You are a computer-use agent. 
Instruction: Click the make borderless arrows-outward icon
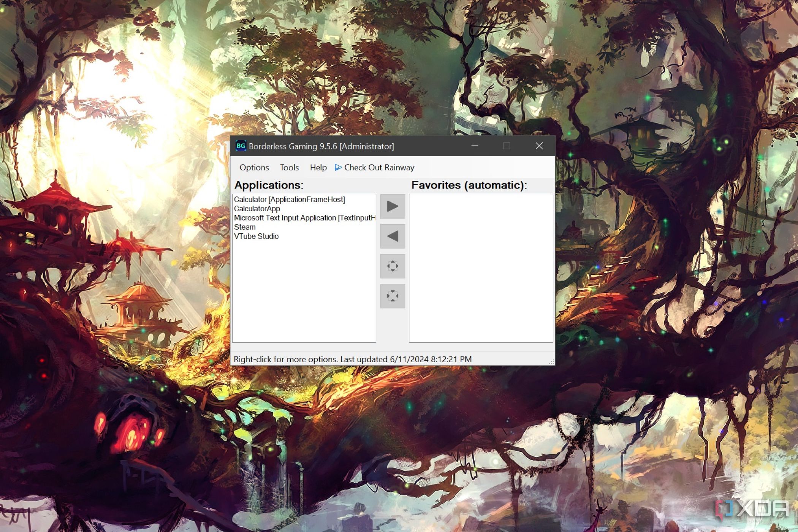393,266
